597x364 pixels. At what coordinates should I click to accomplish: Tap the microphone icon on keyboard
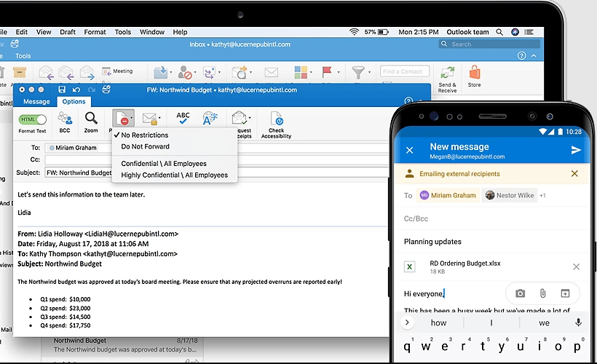tap(578, 323)
